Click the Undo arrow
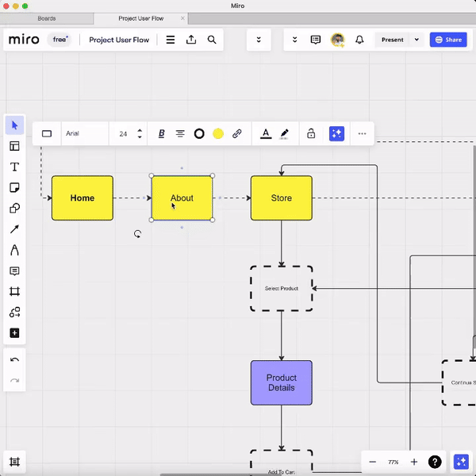476x476 pixels. pyautogui.click(x=14, y=360)
